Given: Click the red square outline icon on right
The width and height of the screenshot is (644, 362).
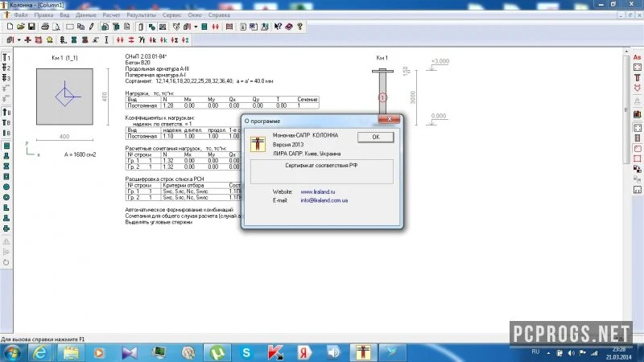Looking at the screenshot, I should pyautogui.click(x=637, y=158).
